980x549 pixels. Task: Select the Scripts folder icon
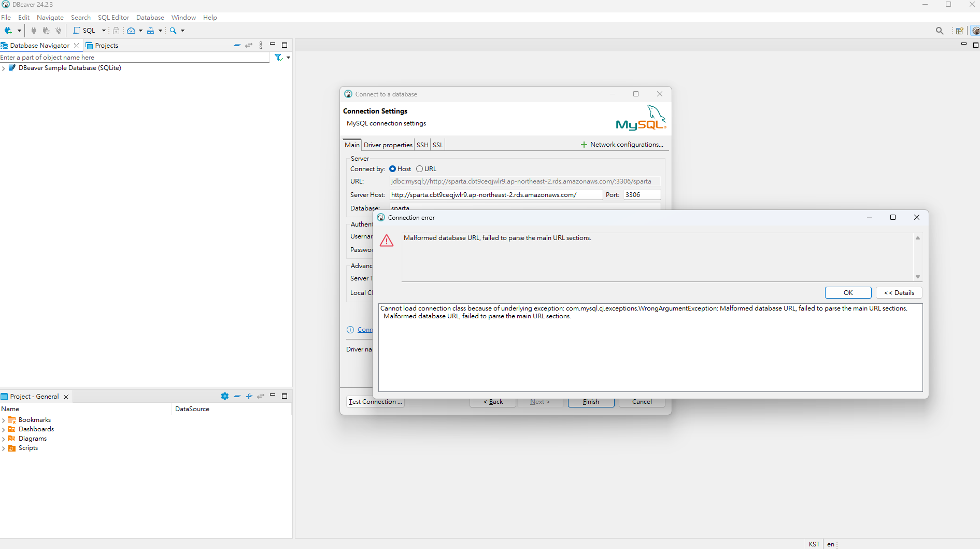click(12, 448)
